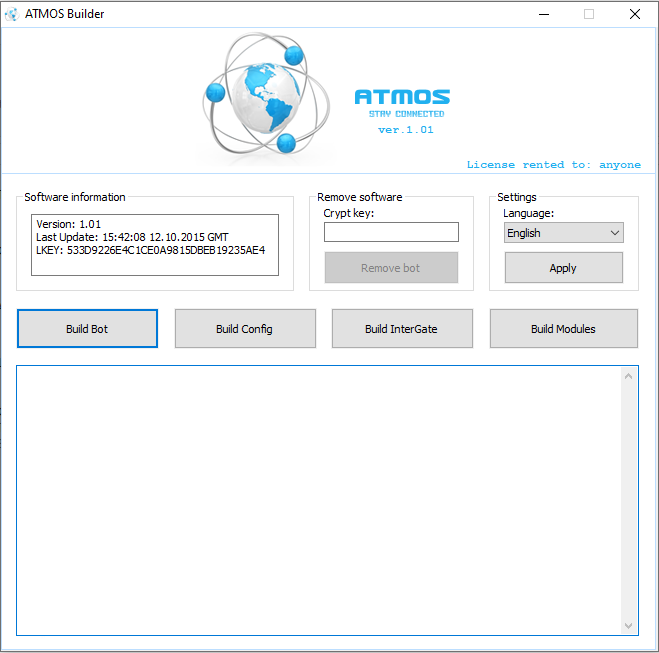659x653 pixels.
Task: Click inside the empty log output area
Action: pyautogui.click(x=319, y=500)
